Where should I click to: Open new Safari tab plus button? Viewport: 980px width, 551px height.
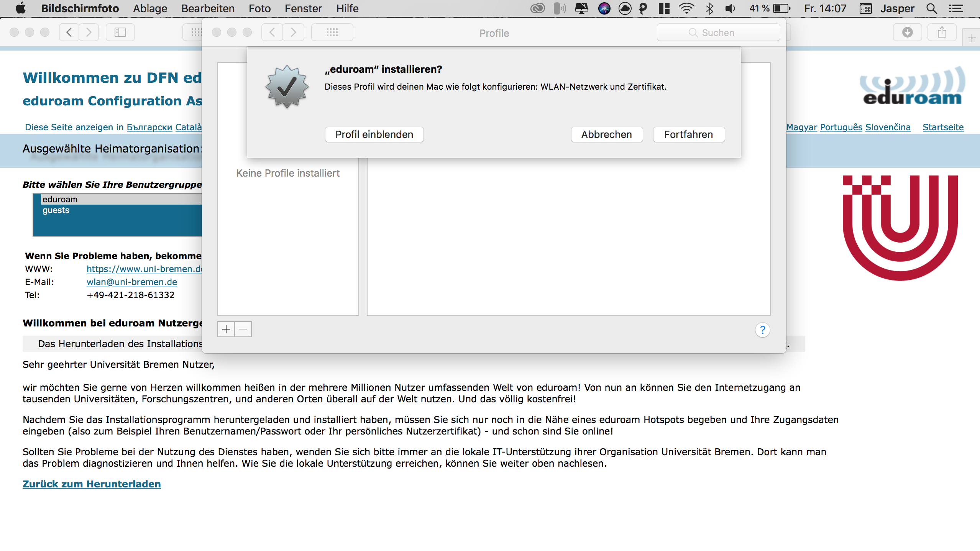click(972, 38)
